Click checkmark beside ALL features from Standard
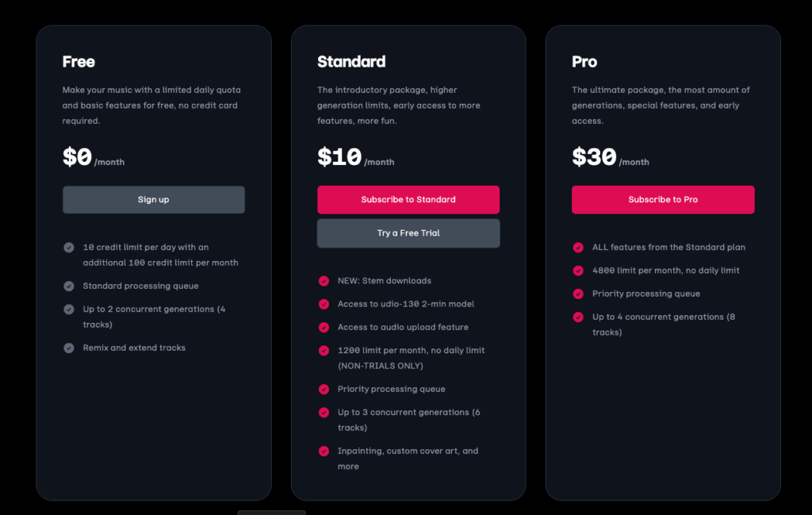The image size is (812, 515). pos(578,248)
